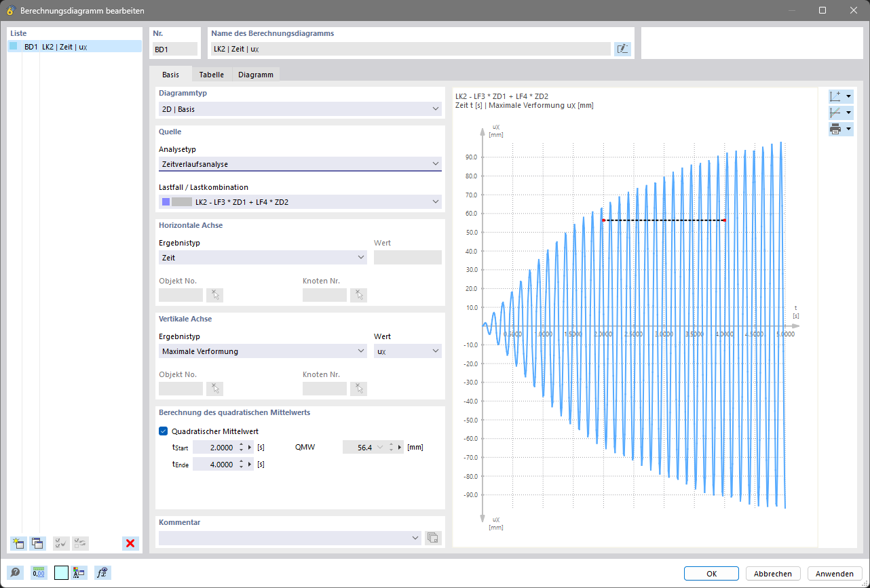Click the tStart input field
Screen dimensions: 870x588
tap(214, 447)
